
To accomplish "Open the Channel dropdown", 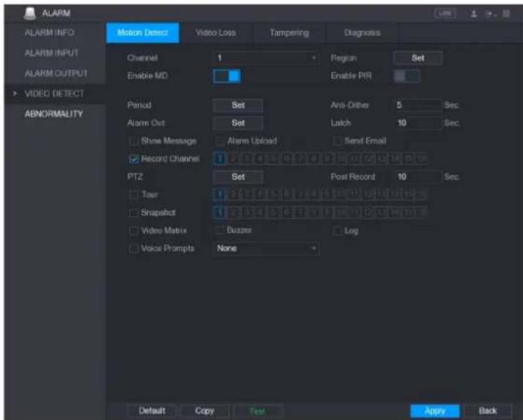I will [x=265, y=58].
